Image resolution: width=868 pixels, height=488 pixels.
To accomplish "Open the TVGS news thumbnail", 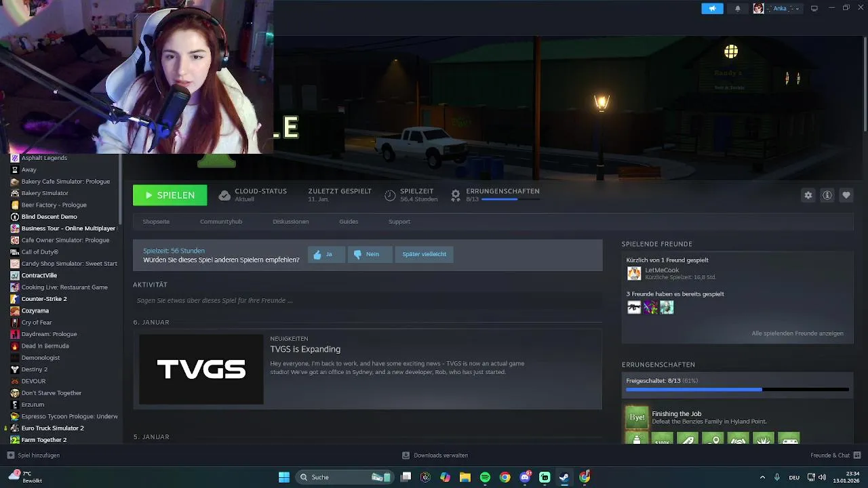I will (x=201, y=369).
